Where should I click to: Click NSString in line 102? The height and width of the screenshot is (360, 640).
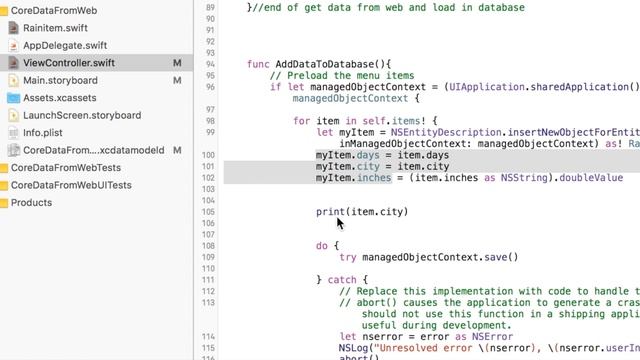pos(524,178)
